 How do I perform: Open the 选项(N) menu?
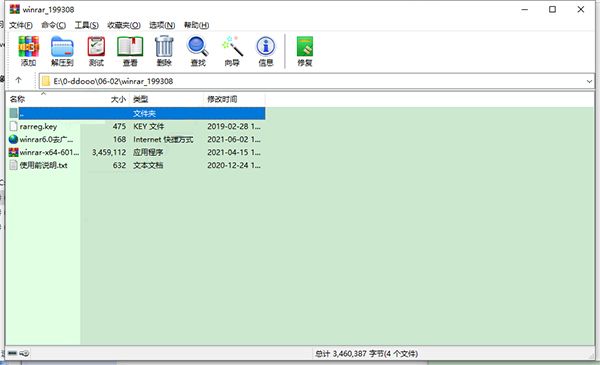click(162, 25)
